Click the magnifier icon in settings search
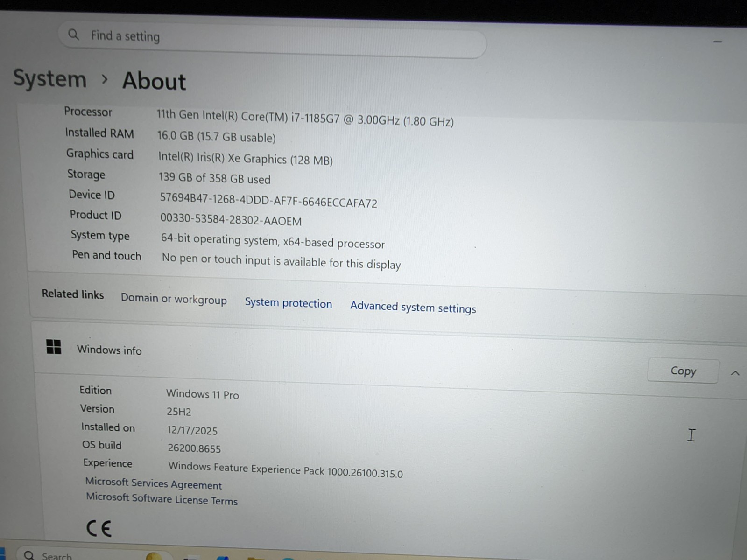 [73, 34]
